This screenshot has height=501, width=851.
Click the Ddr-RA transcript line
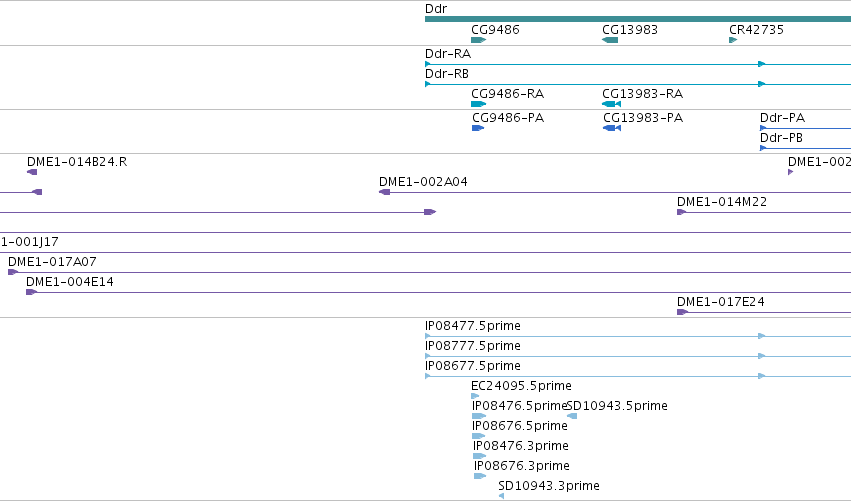638,64
